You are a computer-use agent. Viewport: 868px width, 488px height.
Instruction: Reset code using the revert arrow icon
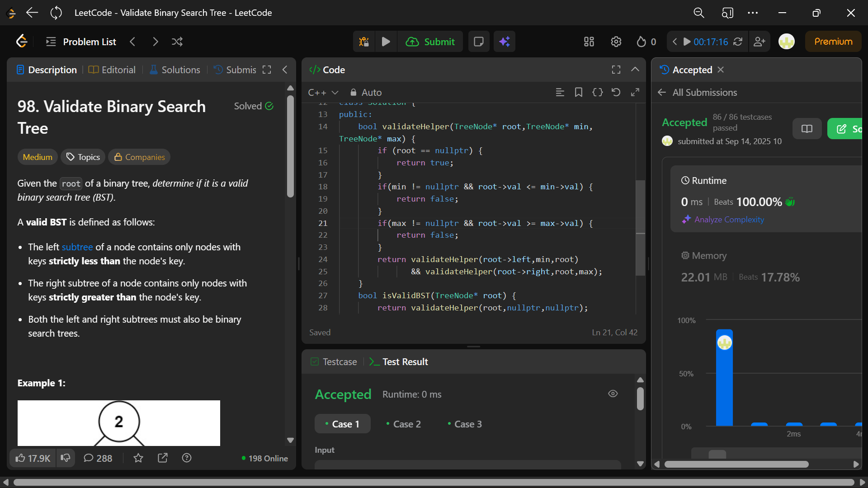(616, 92)
